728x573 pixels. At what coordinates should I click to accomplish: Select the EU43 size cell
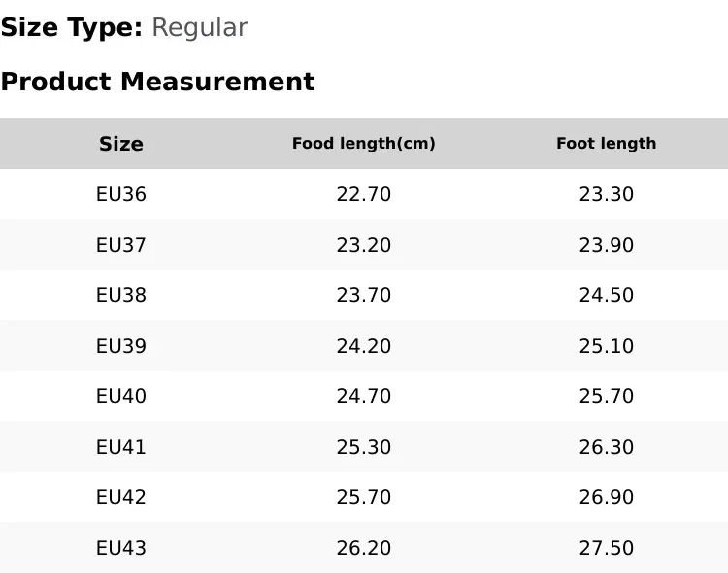pos(121,548)
